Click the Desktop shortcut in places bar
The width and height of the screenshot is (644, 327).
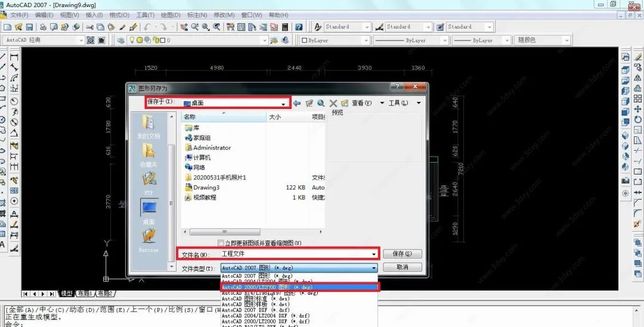coord(148,211)
